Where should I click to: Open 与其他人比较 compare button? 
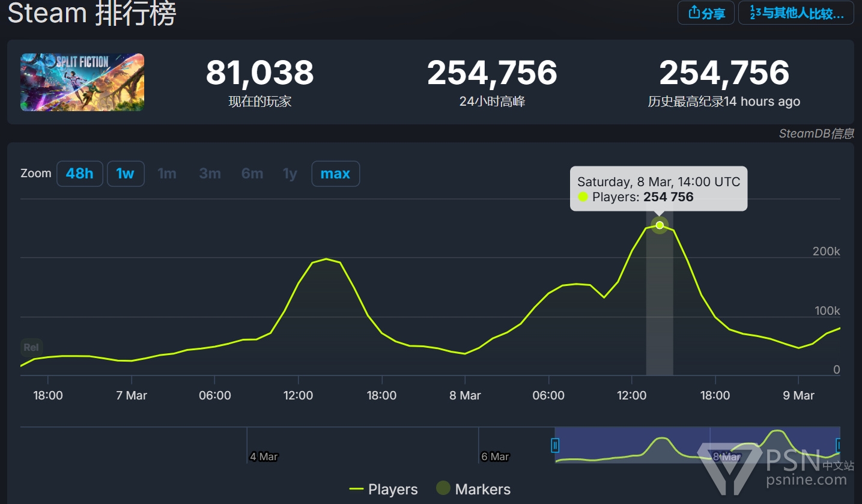[x=796, y=13]
